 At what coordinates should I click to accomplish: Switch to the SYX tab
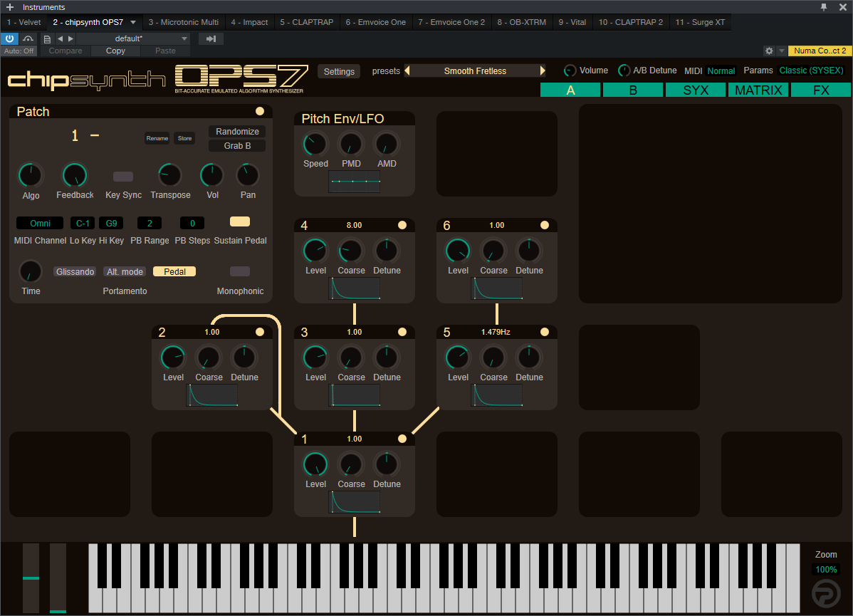pos(695,90)
